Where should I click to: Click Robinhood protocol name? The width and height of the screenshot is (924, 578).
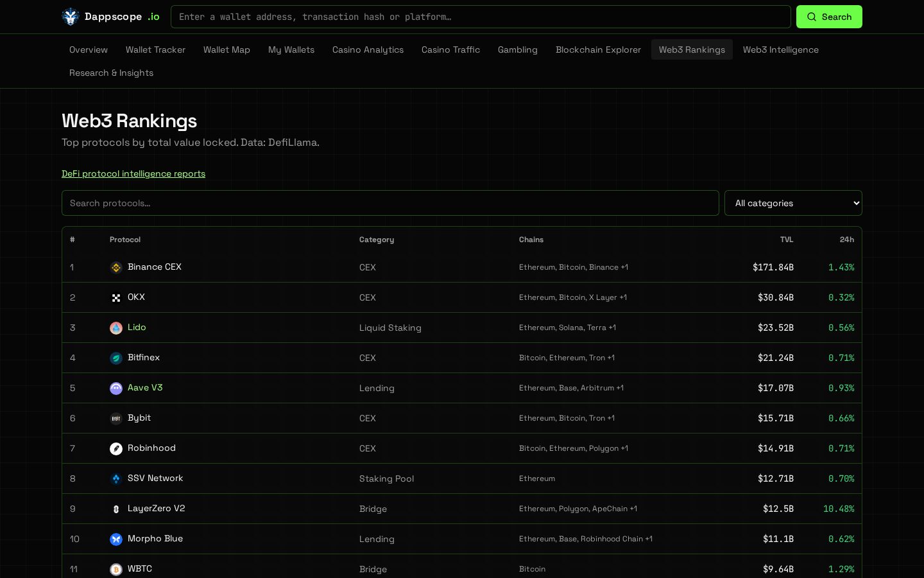[x=151, y=448]
